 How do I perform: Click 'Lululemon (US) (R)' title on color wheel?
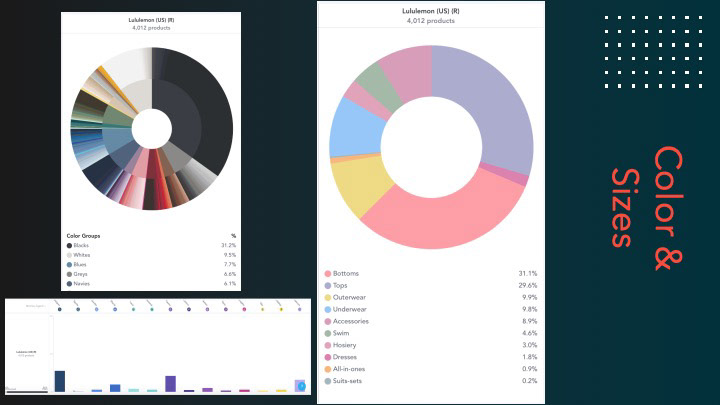click(x=151, y=20)
